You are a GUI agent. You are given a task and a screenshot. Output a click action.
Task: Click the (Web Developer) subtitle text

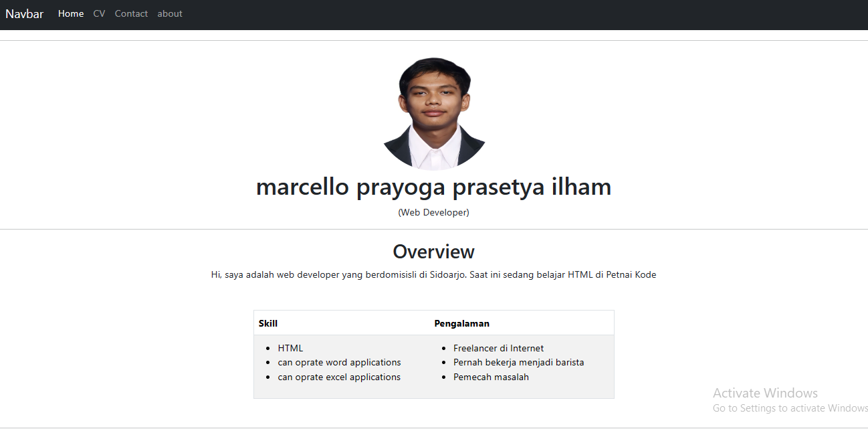433,212
